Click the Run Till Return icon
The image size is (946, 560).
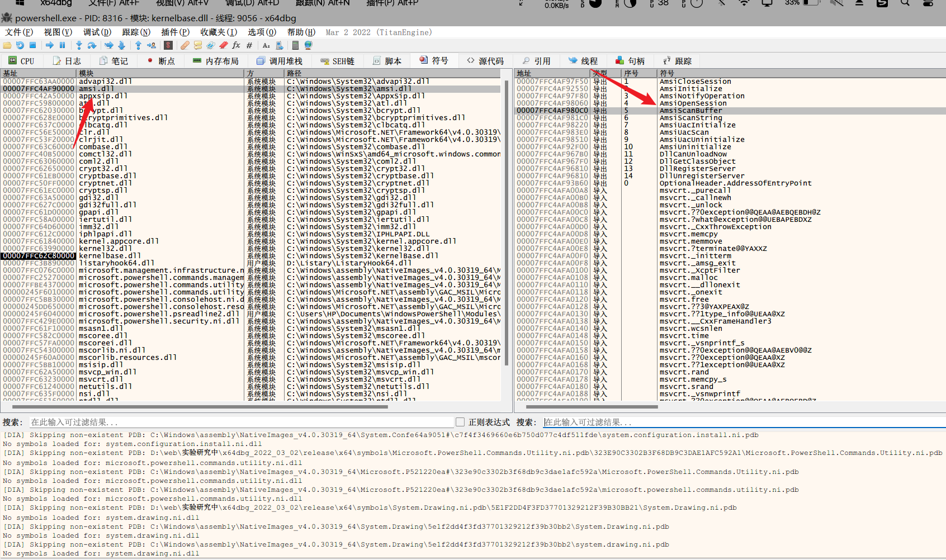click(x=138, y=45)
